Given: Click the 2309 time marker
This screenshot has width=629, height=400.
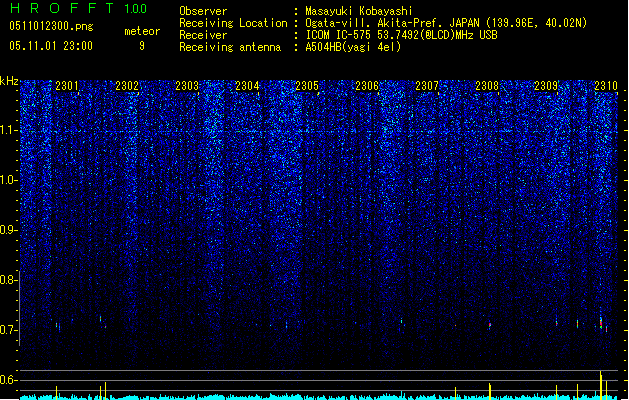Looking at the screenshot, I should 546,86.
